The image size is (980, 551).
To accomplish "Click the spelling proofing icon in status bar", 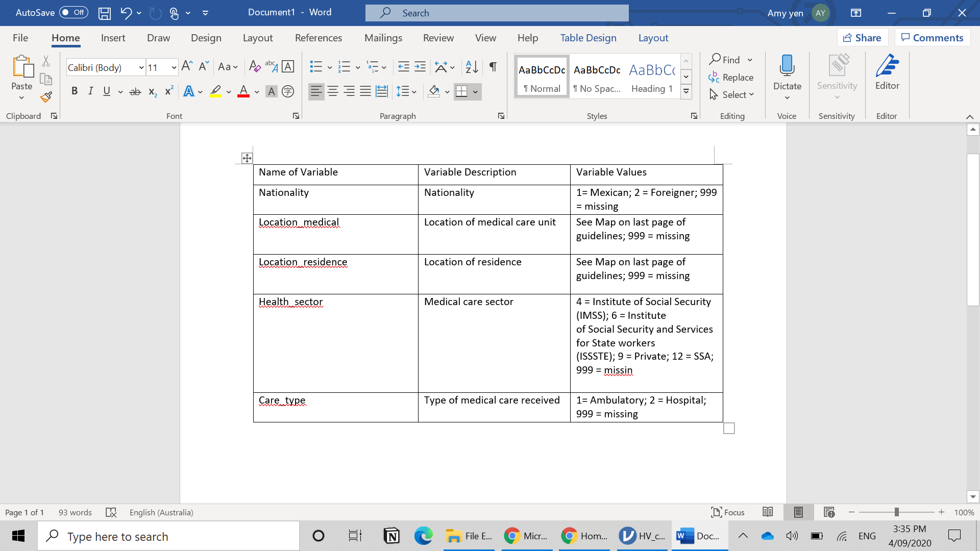I will (111, 512).
